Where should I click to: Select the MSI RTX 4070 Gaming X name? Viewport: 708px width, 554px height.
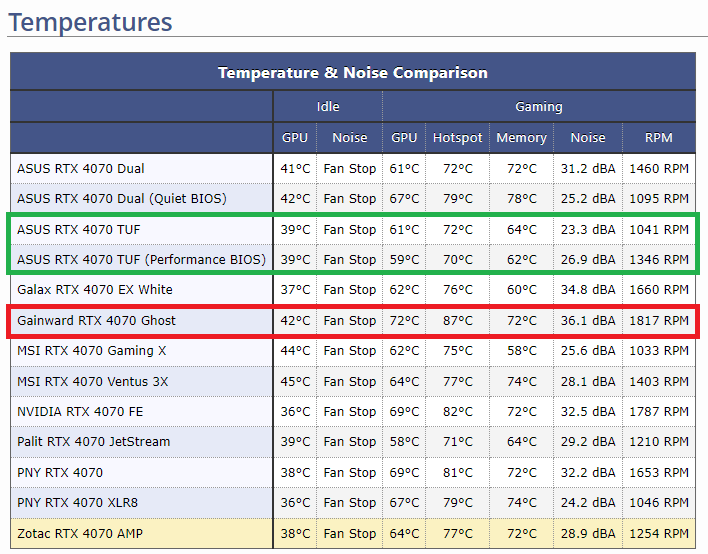[92, 351]
